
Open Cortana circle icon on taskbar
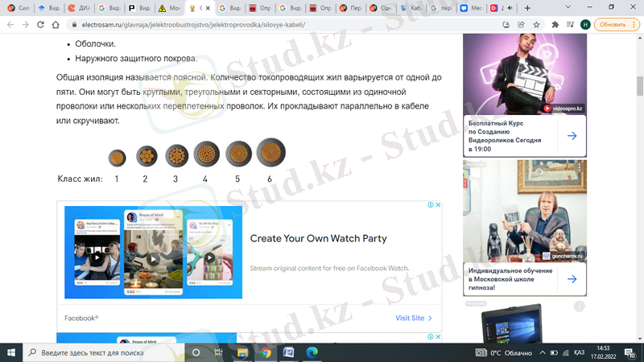tap(196, 352)
